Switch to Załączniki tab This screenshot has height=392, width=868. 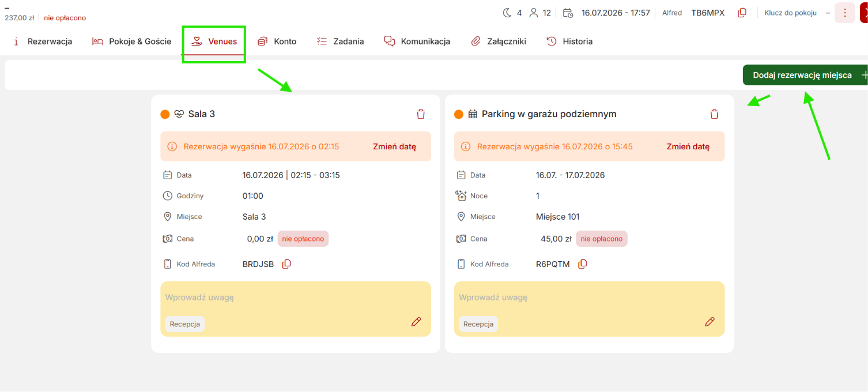pos(499,42)
